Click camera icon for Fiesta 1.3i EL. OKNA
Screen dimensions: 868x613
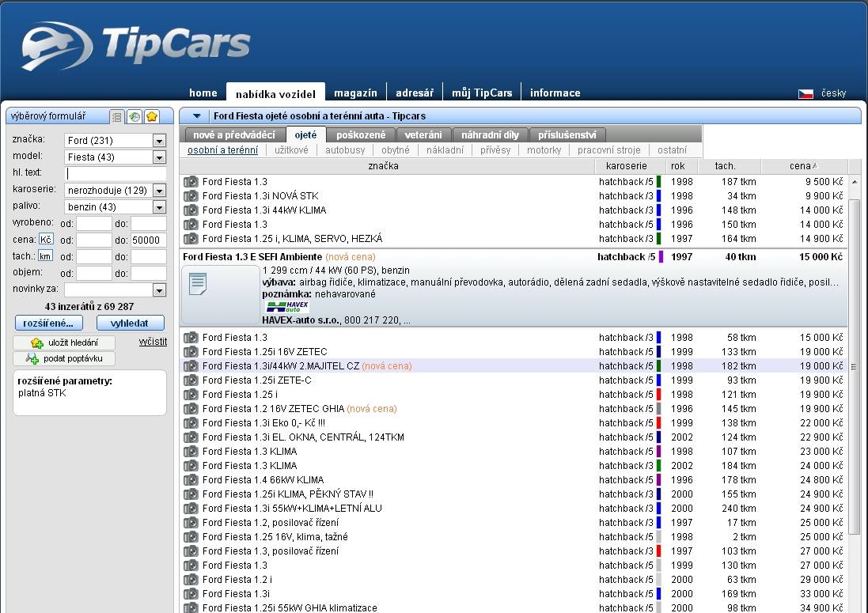(x=191, y=437)
